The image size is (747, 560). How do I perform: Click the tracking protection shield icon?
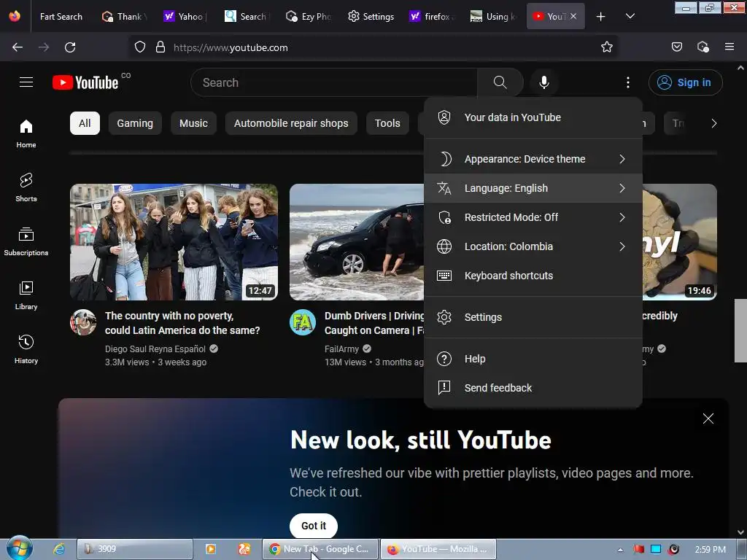click(x=139, y=47)
